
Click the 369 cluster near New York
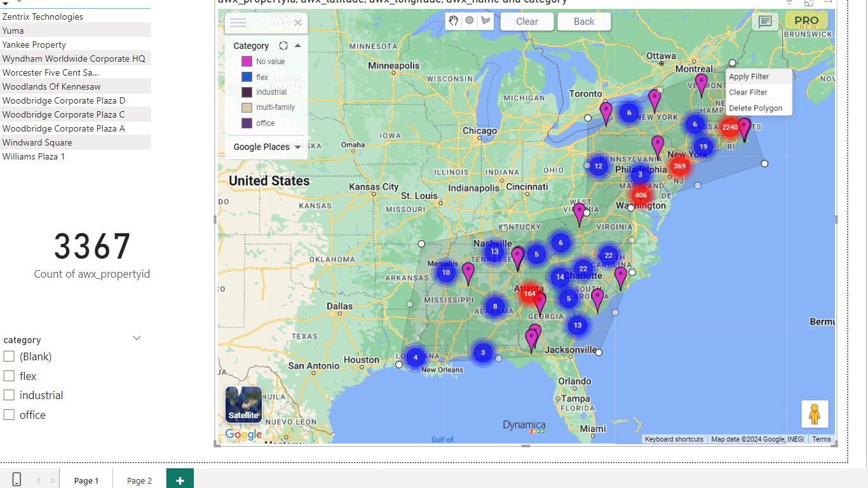679,166
